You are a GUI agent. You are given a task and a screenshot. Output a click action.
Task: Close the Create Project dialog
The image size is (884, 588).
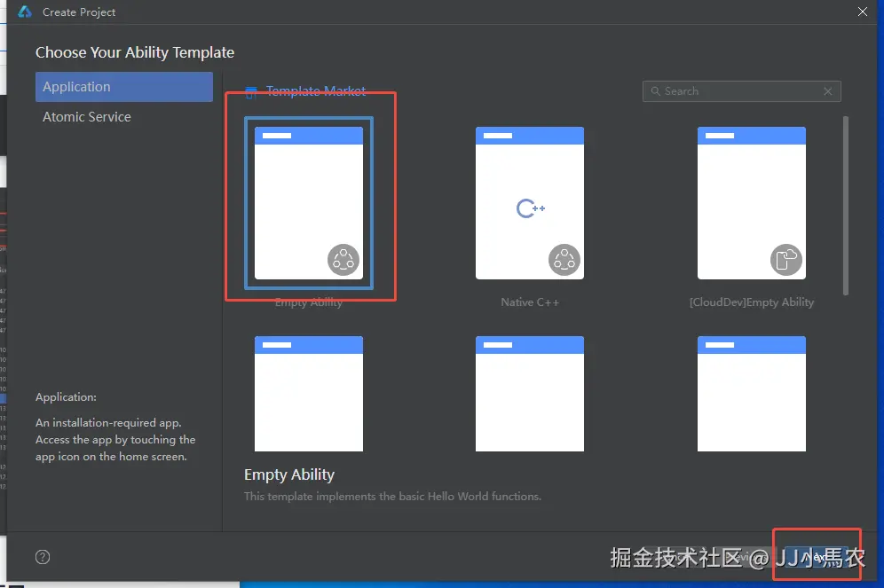(x=862, y=12)
